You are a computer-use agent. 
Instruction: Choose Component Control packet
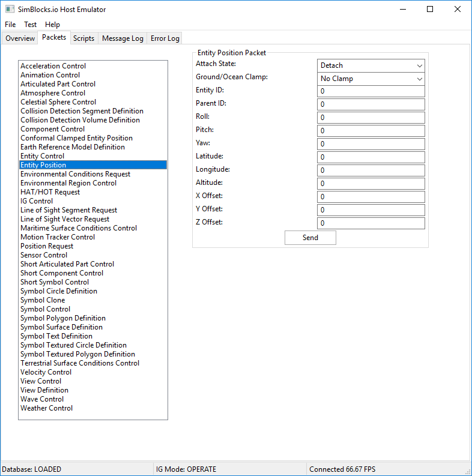click(93, 129)
